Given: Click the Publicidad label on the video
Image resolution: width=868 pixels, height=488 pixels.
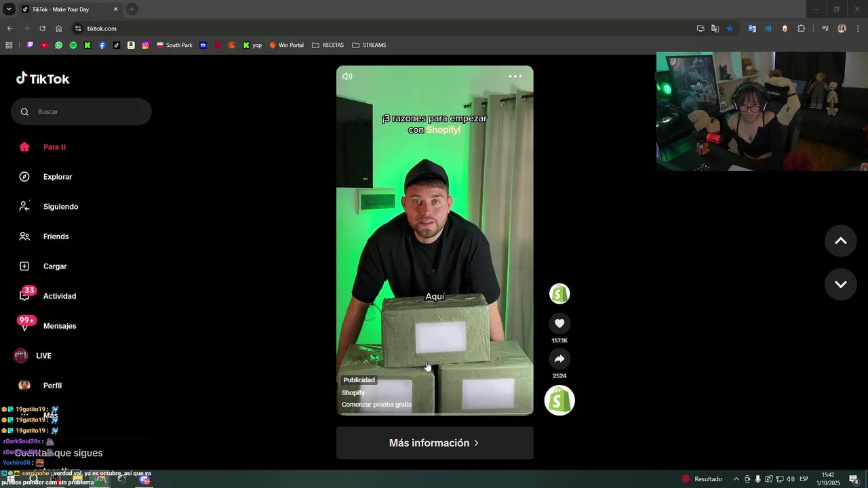Looking at the screenshot, I should pos(359,380).
